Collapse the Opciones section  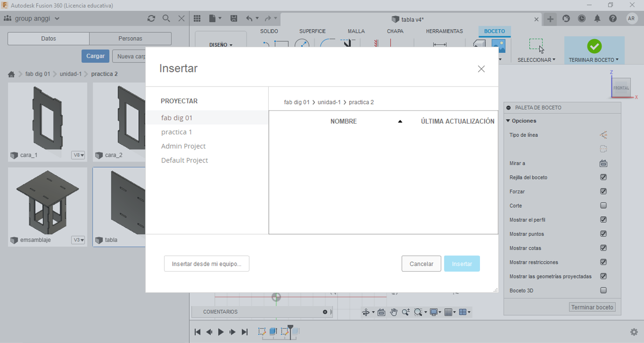coord(508,121)
